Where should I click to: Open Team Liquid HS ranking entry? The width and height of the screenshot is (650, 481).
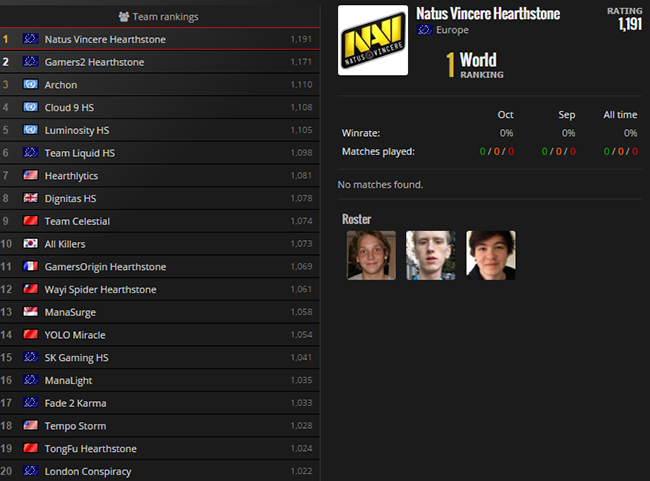tap(80, 153)
